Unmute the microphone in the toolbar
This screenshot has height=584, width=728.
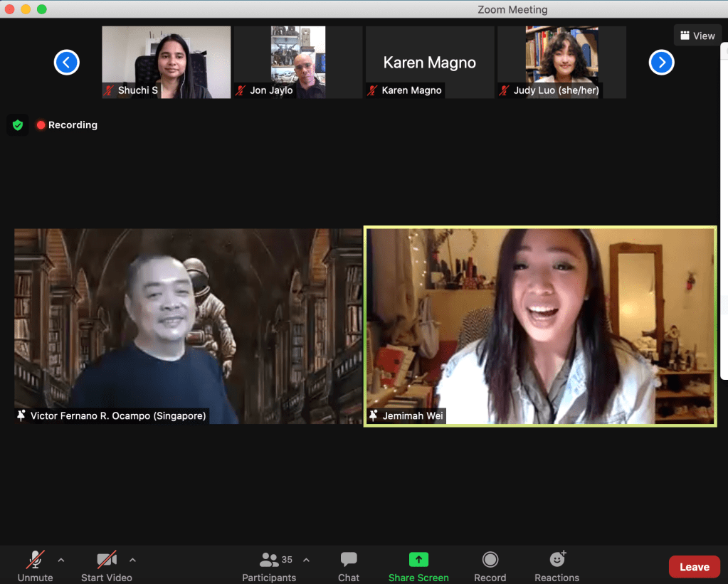[35, 561]
